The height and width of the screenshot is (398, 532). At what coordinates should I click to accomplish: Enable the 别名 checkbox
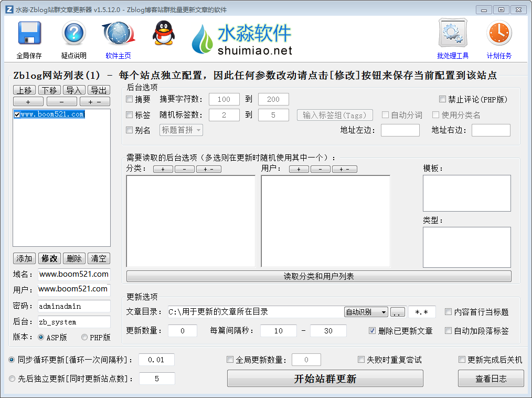(x=129, y=130)
